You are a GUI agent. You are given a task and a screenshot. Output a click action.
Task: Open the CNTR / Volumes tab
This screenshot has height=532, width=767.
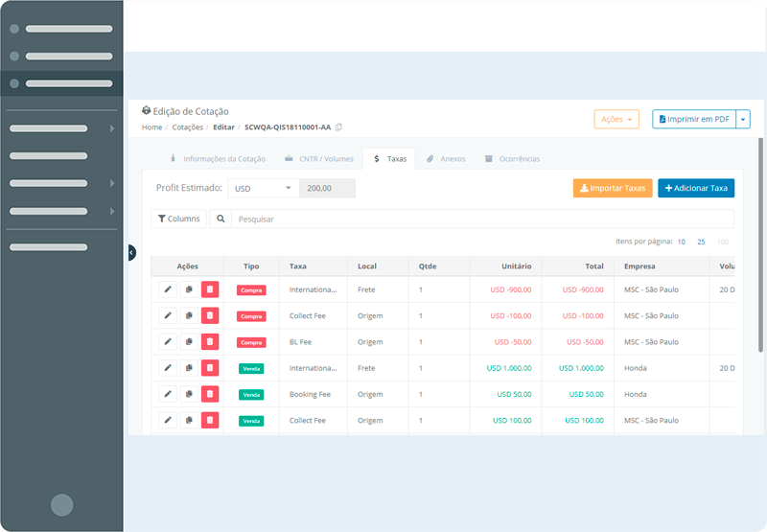point(319,159)
